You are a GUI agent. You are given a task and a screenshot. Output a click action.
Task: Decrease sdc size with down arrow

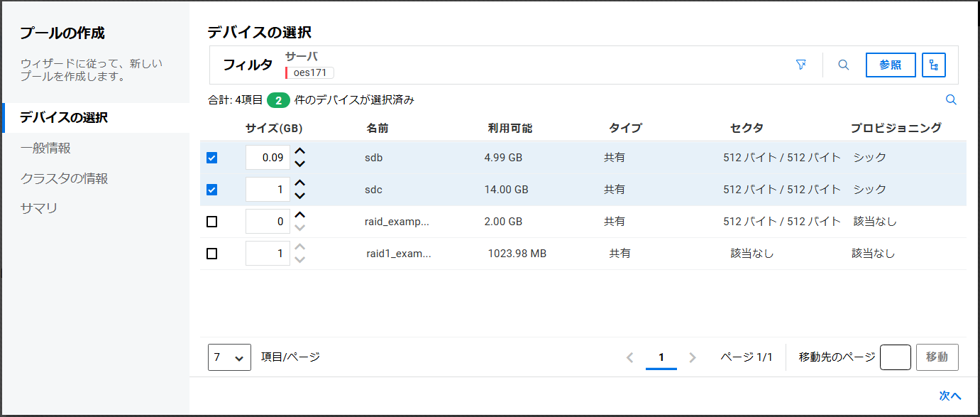coord(300,196)
